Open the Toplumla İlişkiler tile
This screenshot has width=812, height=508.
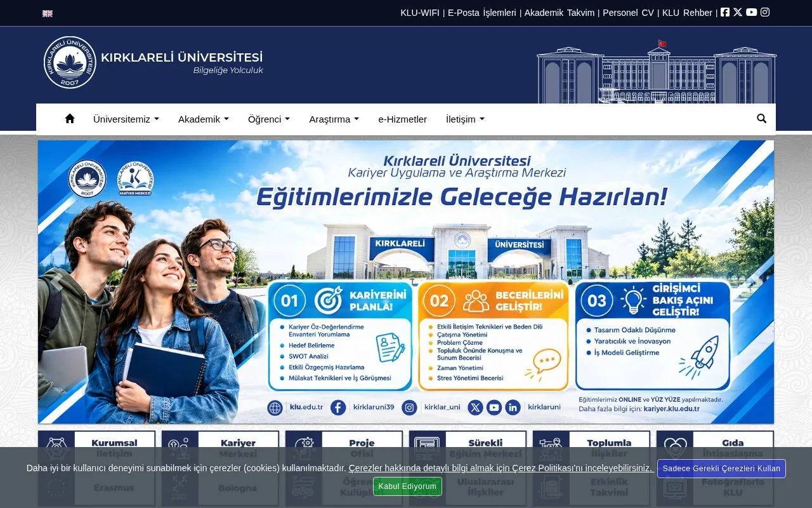click(x=591, y=448)
